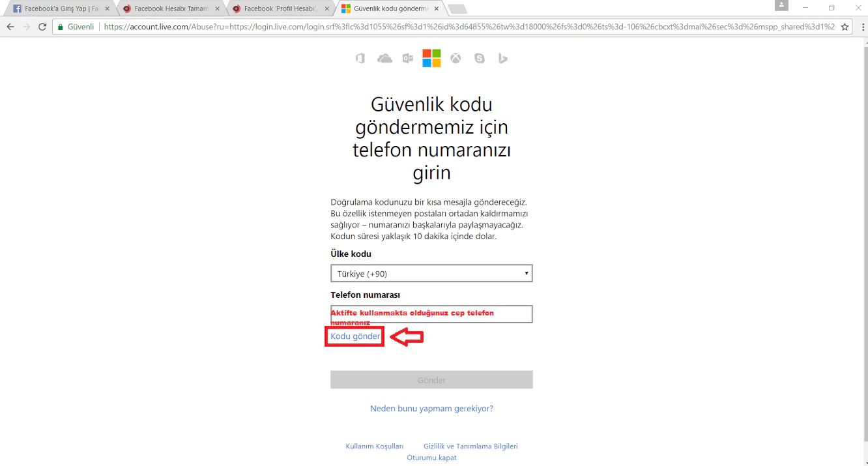Open the Xbox icon
This screenshot has height=466, width=868.
point(456,59)
